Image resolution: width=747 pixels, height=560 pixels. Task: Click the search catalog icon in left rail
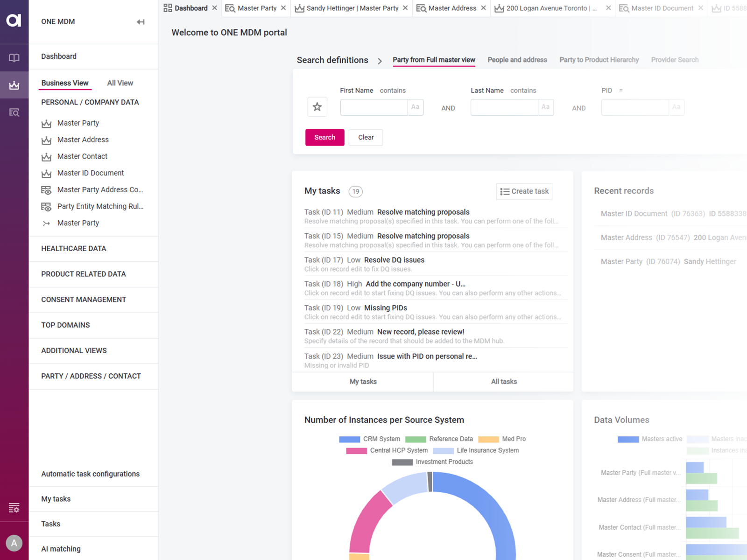14,112
